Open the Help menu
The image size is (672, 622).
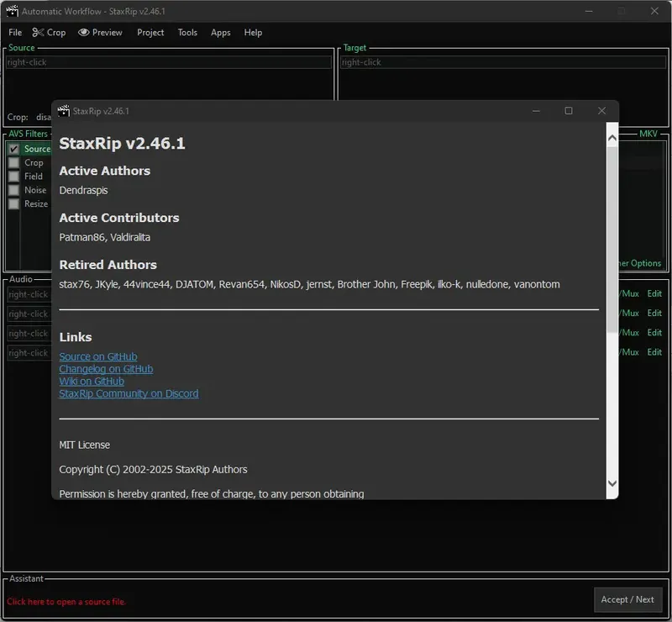(x=253, y=33)
